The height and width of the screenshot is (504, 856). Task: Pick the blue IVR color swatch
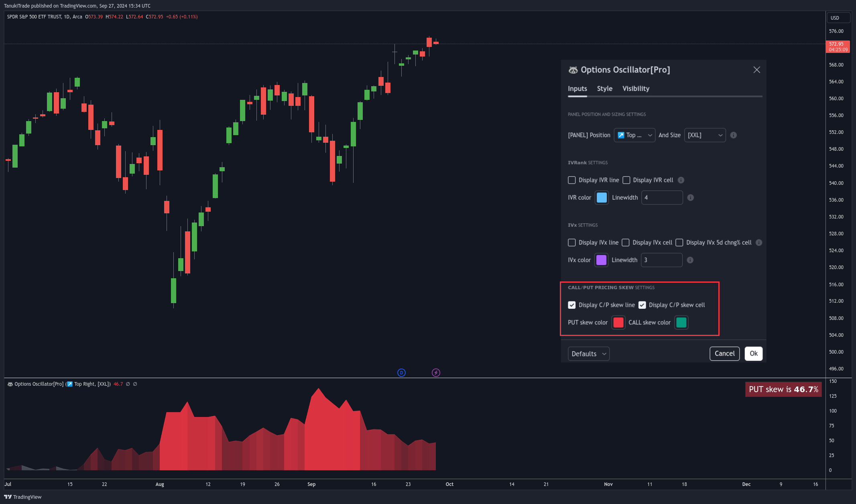point(602,198)
